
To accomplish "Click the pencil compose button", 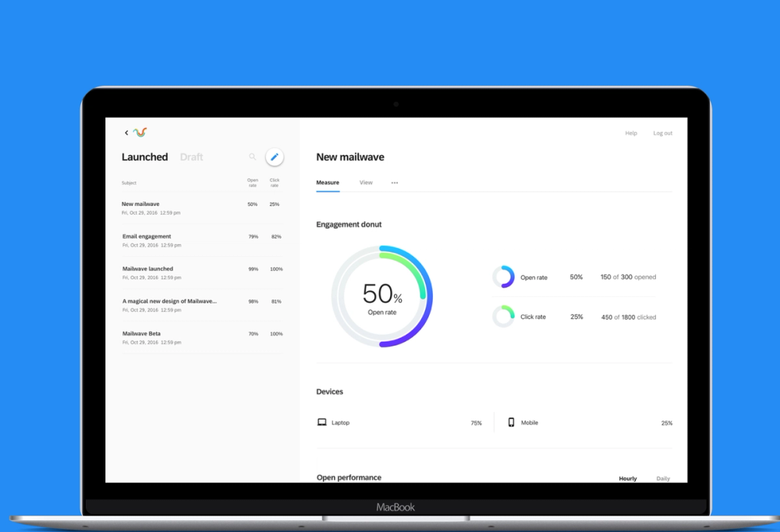I will click(274, 157).
